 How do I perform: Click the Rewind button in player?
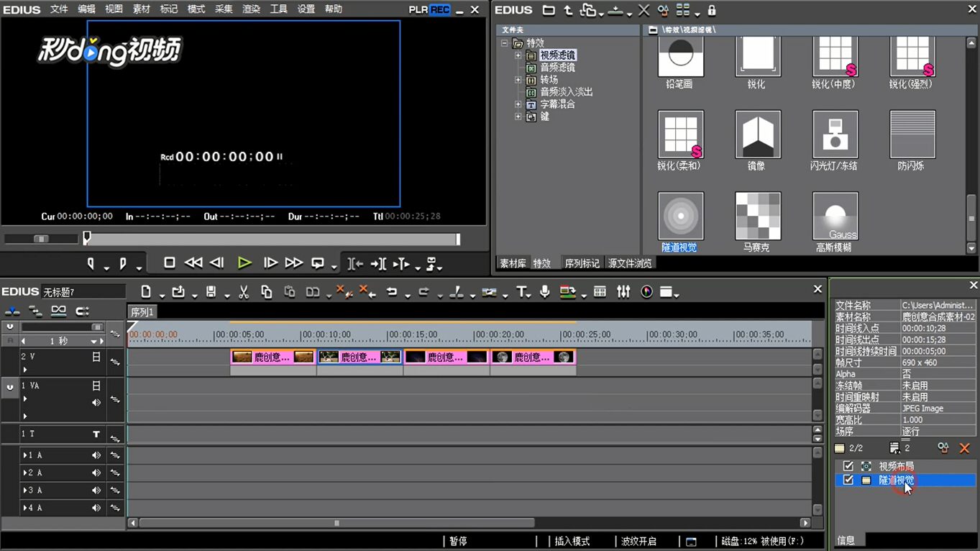point(193,263)
